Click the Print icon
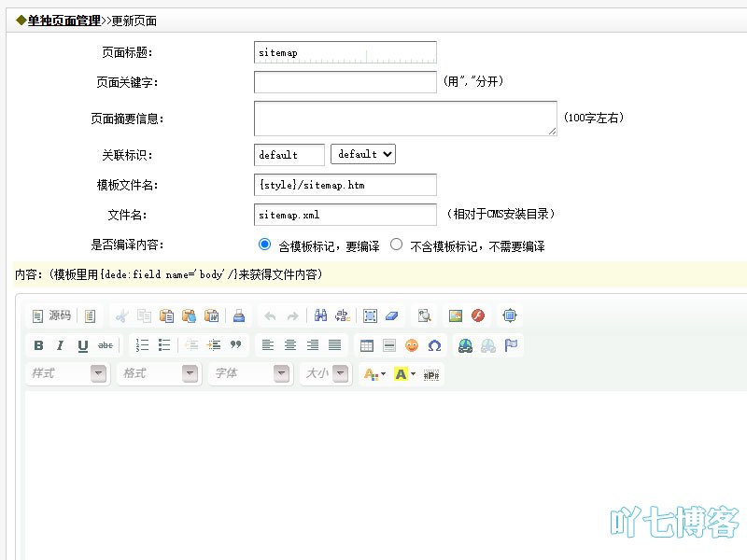This screenshot has height=560, width=747. (x=239, y=315)
